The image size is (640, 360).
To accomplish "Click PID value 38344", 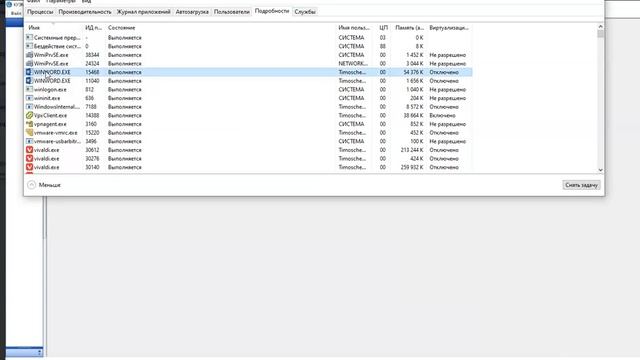I will click(x=92, y=55).
